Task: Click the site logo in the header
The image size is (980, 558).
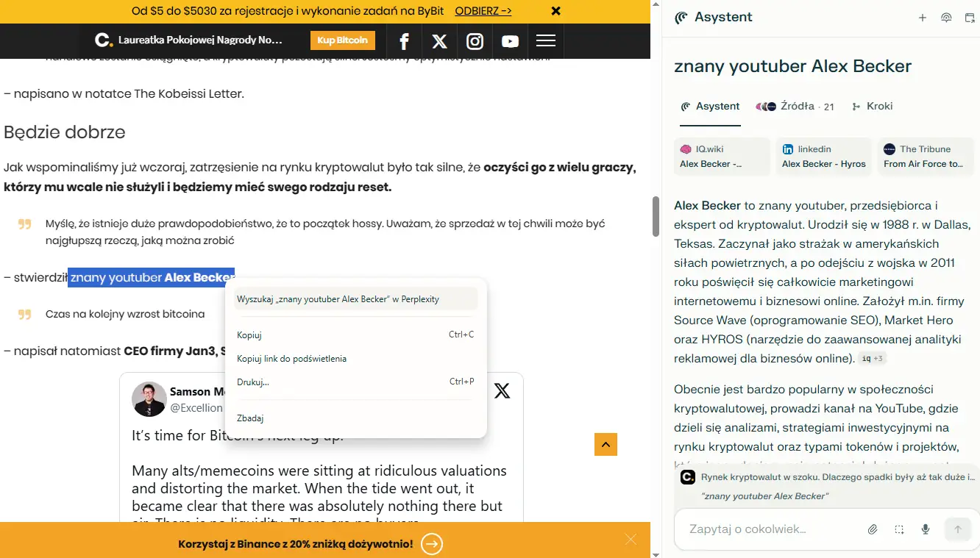Action: click(104, 40)
